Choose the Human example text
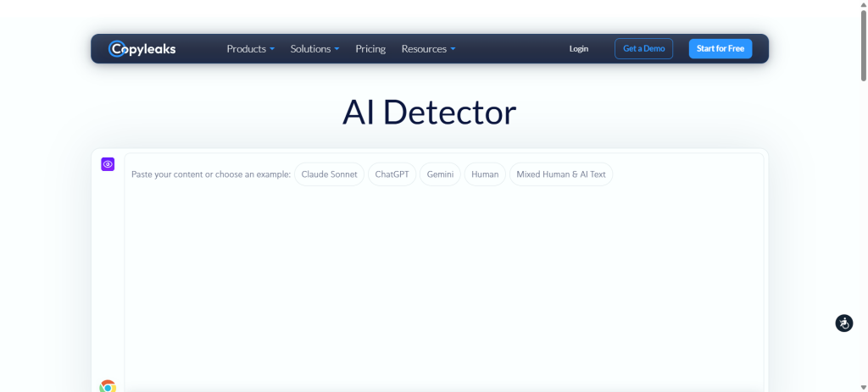The image size is (868, 392). [x=485, y=174]
